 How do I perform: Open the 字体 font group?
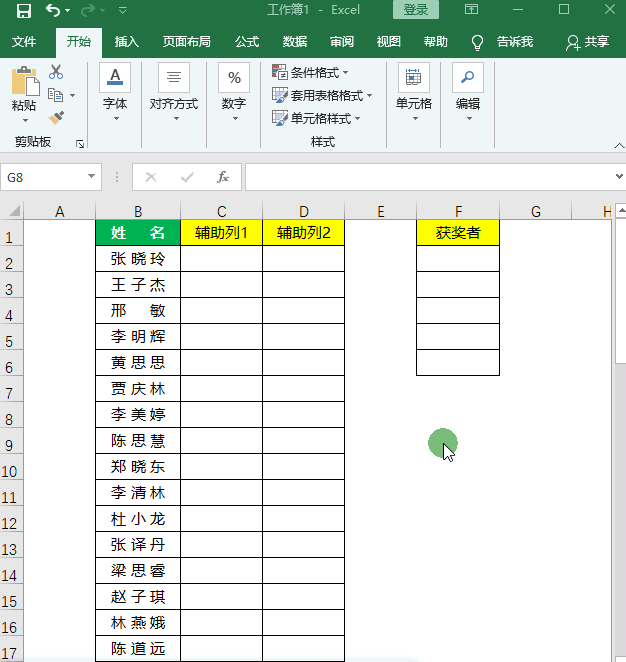[x=115, y=93]
